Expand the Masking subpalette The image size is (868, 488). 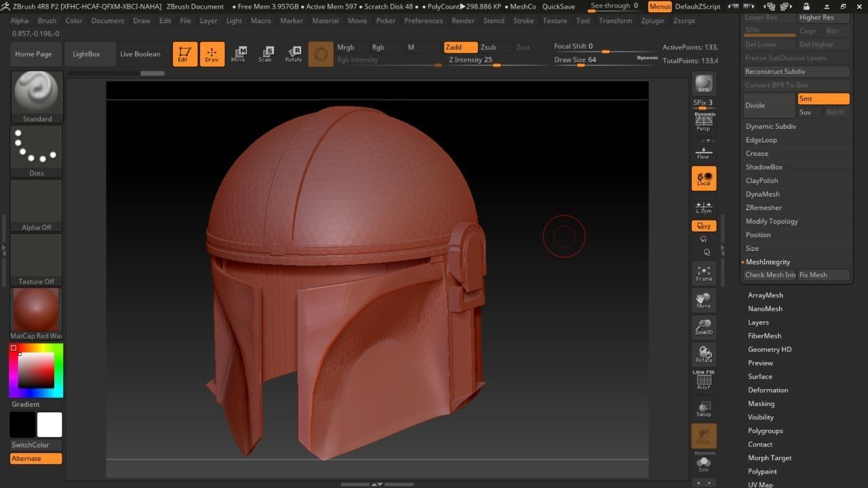click(761, 403)
